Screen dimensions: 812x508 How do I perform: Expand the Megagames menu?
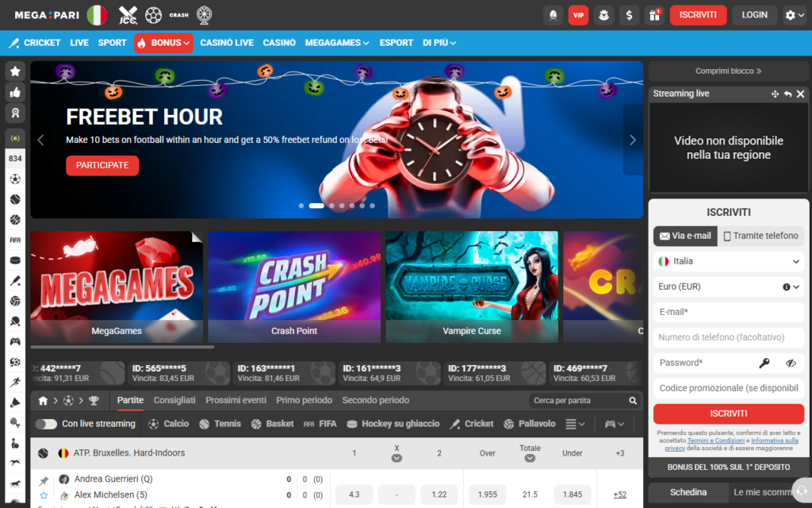tap(337, 43)
